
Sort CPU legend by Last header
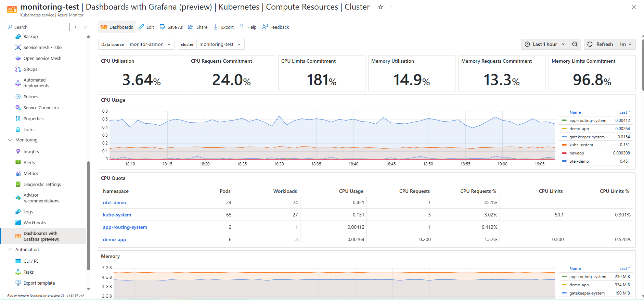(x=624, y=112)
